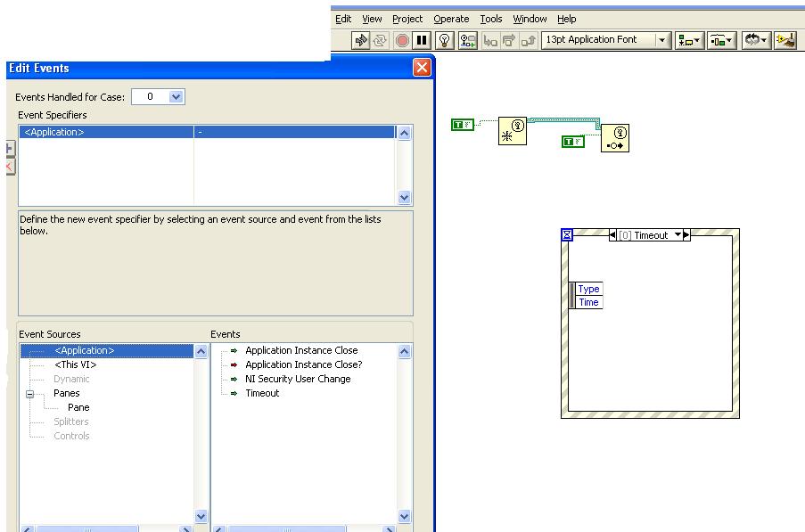Click the Run arrow toolbar icon
Screen dimensions: 805x532
(x=361, y=40)
